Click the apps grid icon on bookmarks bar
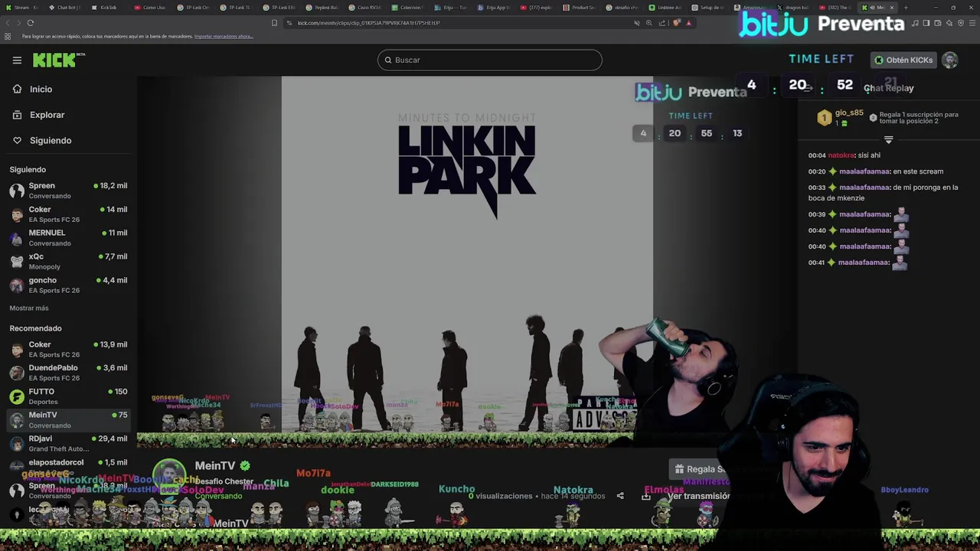The image size is (980, 551). (8, 36)
